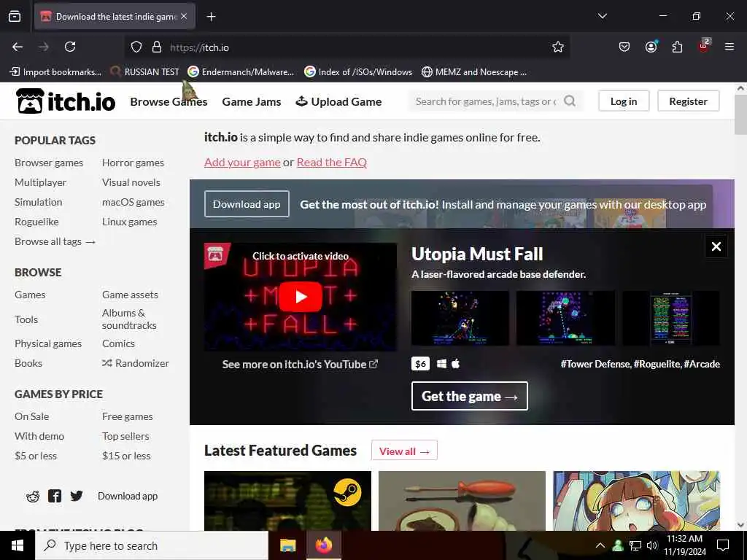Viewport: 747px width, 560px height.
Task: Open the Extensions puzzle icon
Action: 677,47
